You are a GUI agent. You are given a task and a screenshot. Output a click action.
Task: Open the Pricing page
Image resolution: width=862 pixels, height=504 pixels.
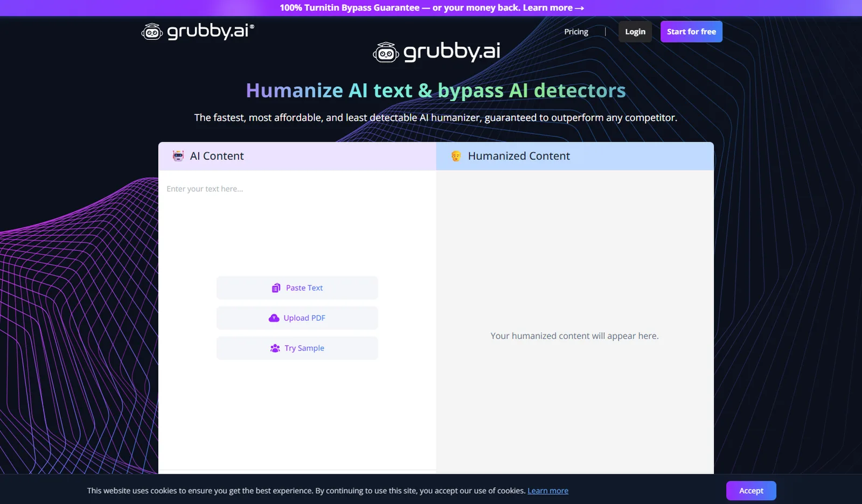(576, 32)
